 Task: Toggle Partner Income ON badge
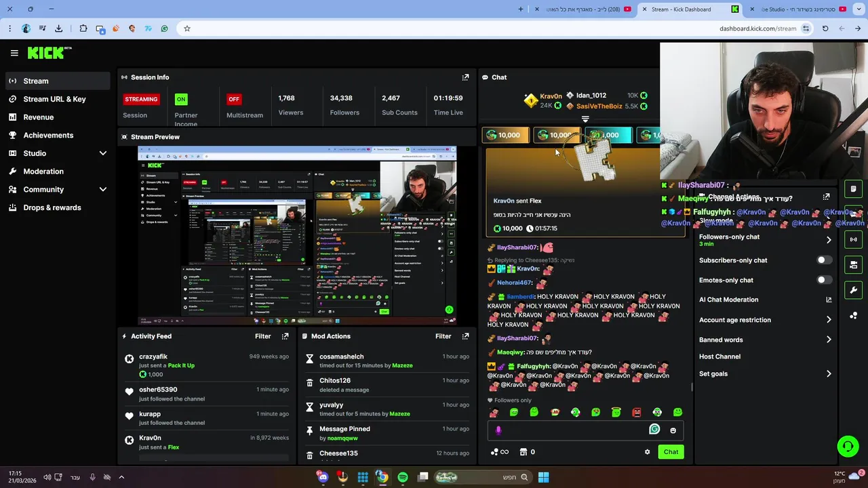tap(181, 99)
